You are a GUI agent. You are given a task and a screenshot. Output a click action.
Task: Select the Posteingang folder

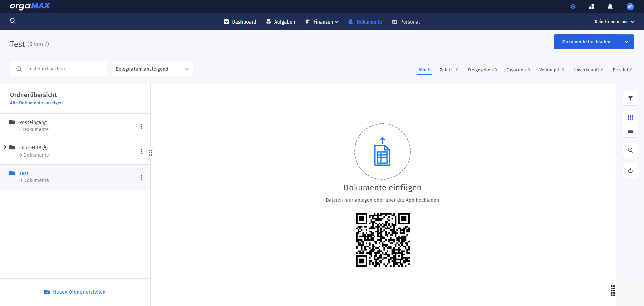pyautogui.click(x=75, y=126)
